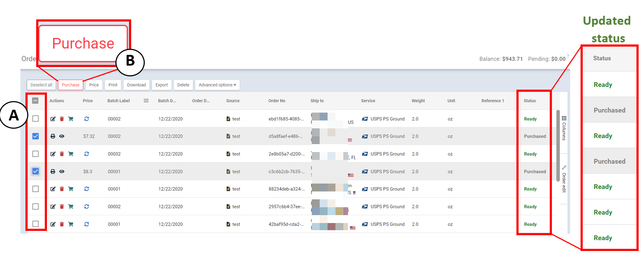
Task: Refresh rate for order 2957c6b4-37ee
Action: click(x=86, y=207)
